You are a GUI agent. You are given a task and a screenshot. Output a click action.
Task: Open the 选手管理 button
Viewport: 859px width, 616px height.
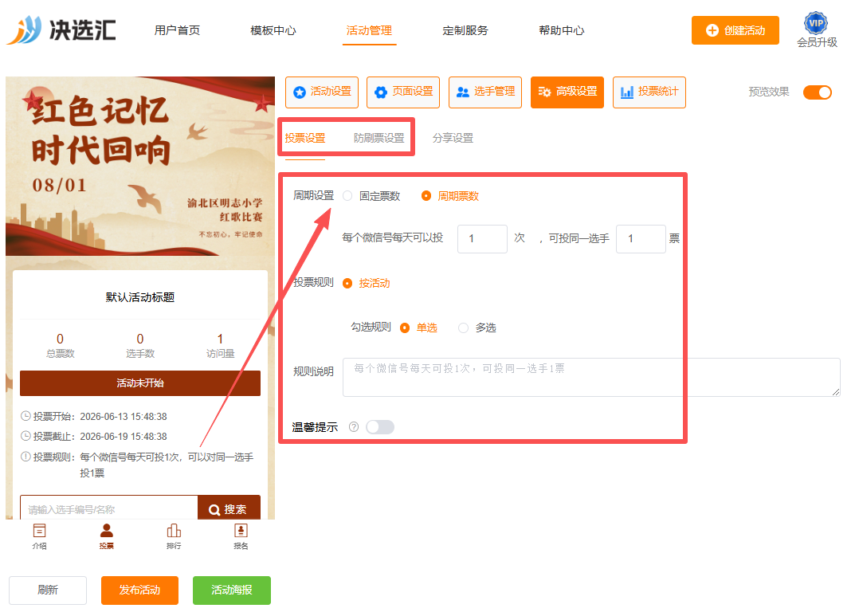(485, 92)
